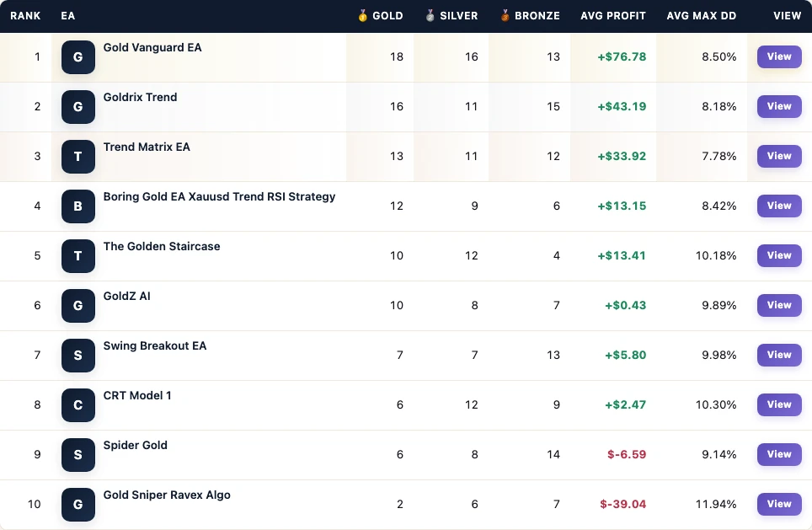This screenshot has width=812, height=530.
Task: View the CRT Model 1 entry
Action: [779, 404]
